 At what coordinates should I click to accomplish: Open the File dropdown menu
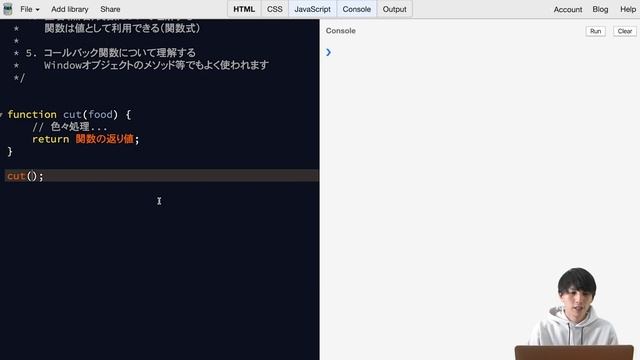[30, 9]
